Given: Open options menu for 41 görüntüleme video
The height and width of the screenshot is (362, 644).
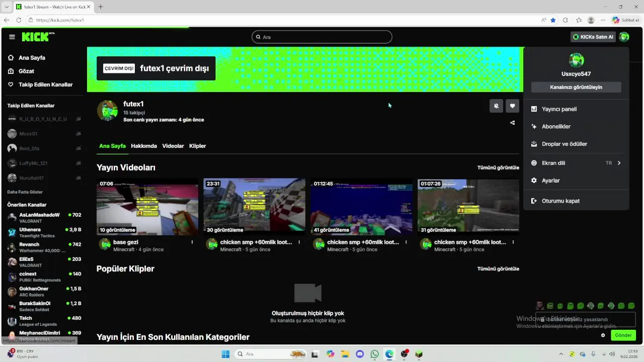Looking at the screenshot, I should click(x=406, y=242).
